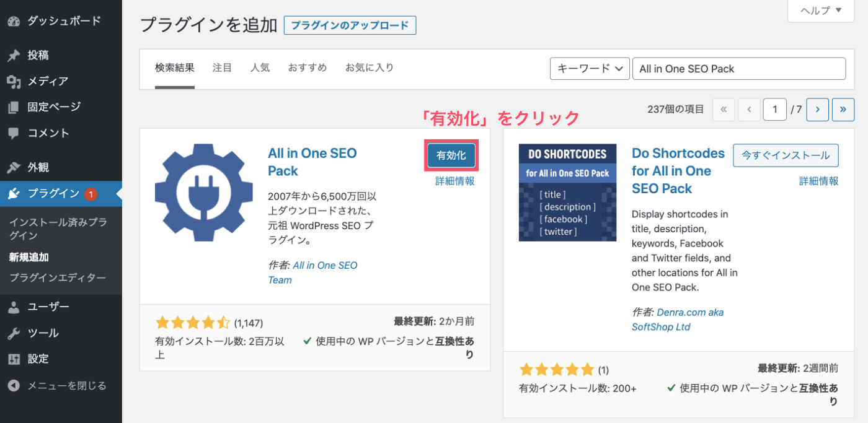Image resolution: width=868 pixels, height=423 pixels.
Task: Go to インストール済みプラグイン
Action: [x=58, y=229]
